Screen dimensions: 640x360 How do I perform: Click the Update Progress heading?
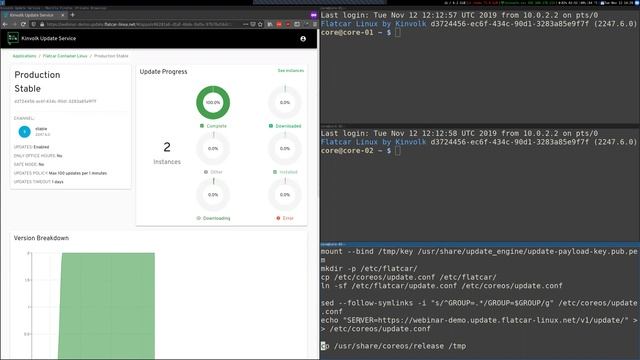tap(163, 72)
